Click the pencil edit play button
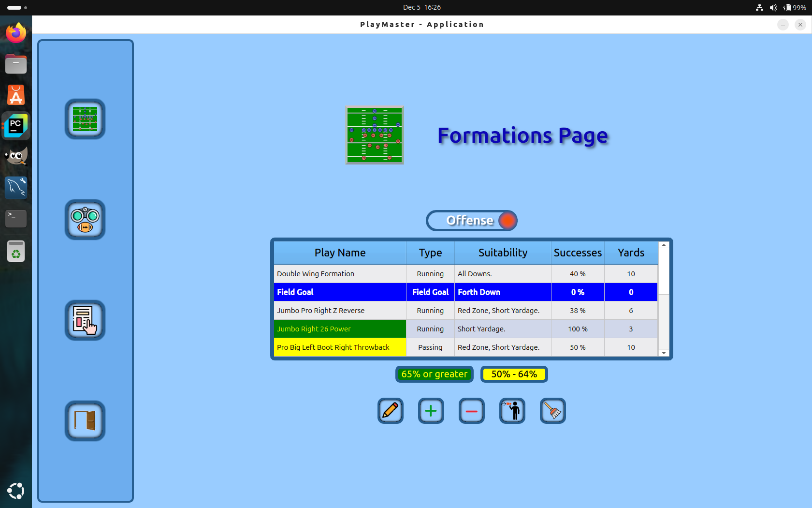The width and height of the screenshot is (812, 508). click(x=391, y=411)
